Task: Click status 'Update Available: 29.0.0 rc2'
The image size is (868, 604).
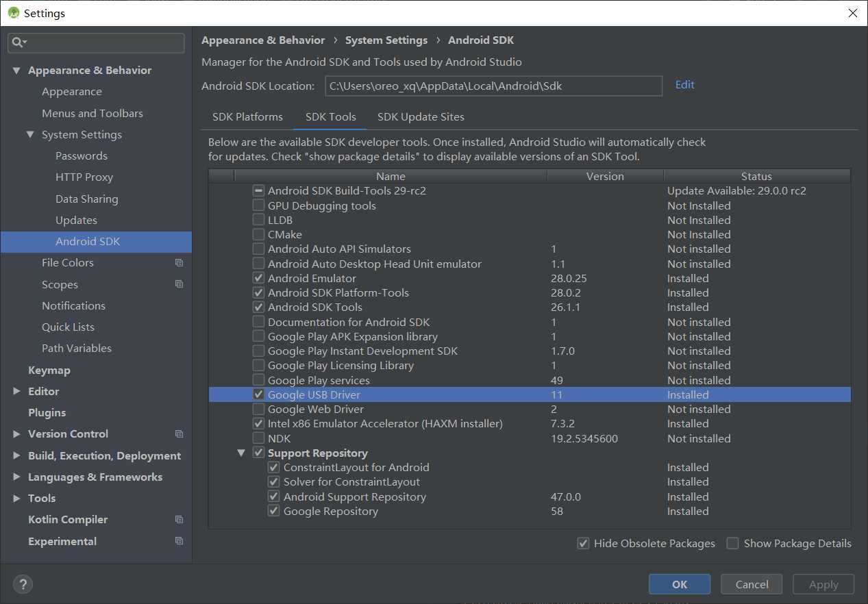Action: 736,191
